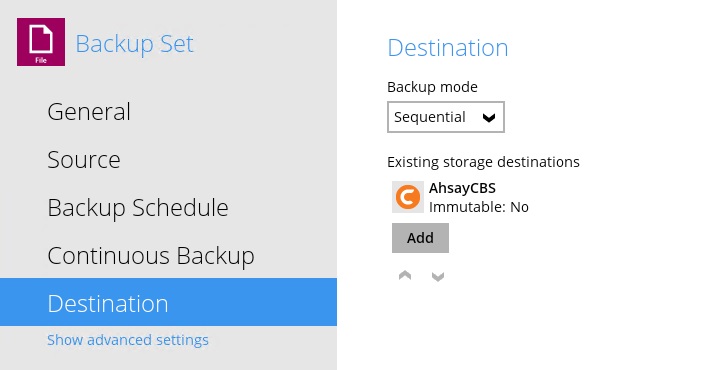Select the AhsayCBS storage destination entry
Viewport: 720px width, 370px height.
460,197
